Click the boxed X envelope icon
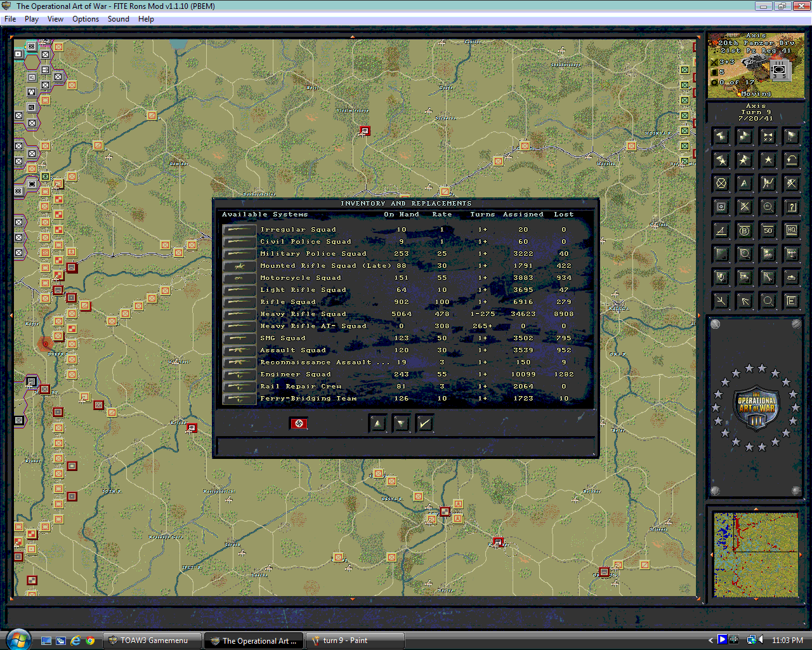This screenshot has width=812, height=650. (x=721, y=207)
